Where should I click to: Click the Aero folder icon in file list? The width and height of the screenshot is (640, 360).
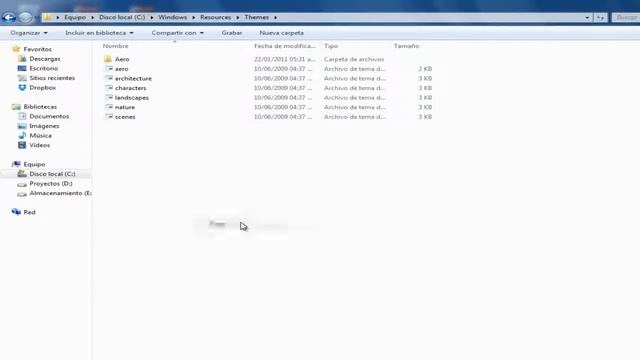(108, 59)
